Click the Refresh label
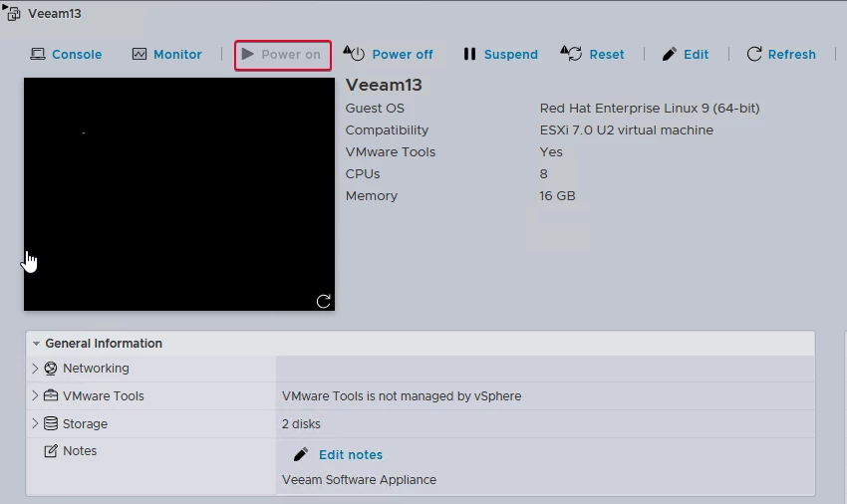 point(791,55)
